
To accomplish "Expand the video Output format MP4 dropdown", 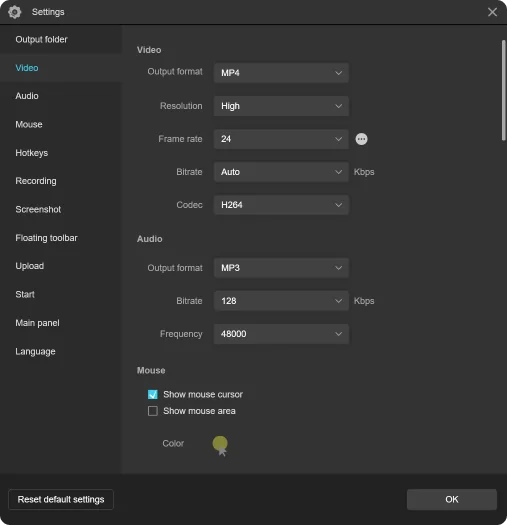I will (x=281, y=73).
